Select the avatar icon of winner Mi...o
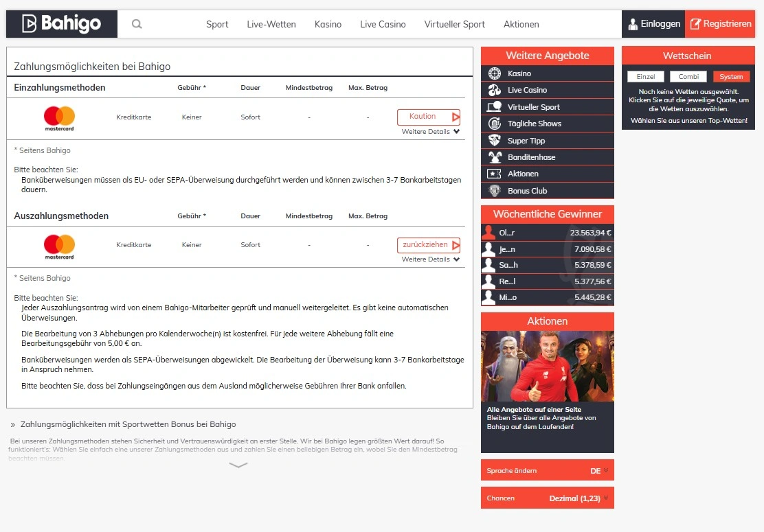 (488, 297)
